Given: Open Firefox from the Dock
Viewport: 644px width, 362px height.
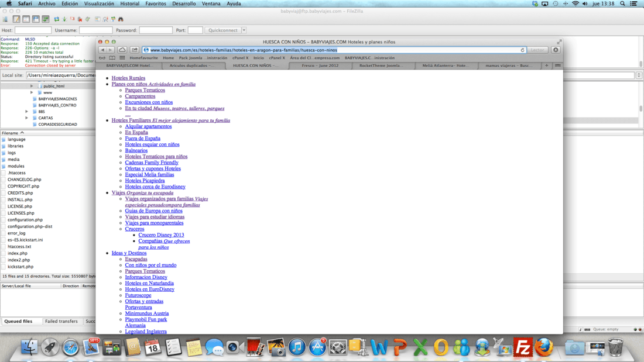Looking at the screenshot, I should 544,347.
